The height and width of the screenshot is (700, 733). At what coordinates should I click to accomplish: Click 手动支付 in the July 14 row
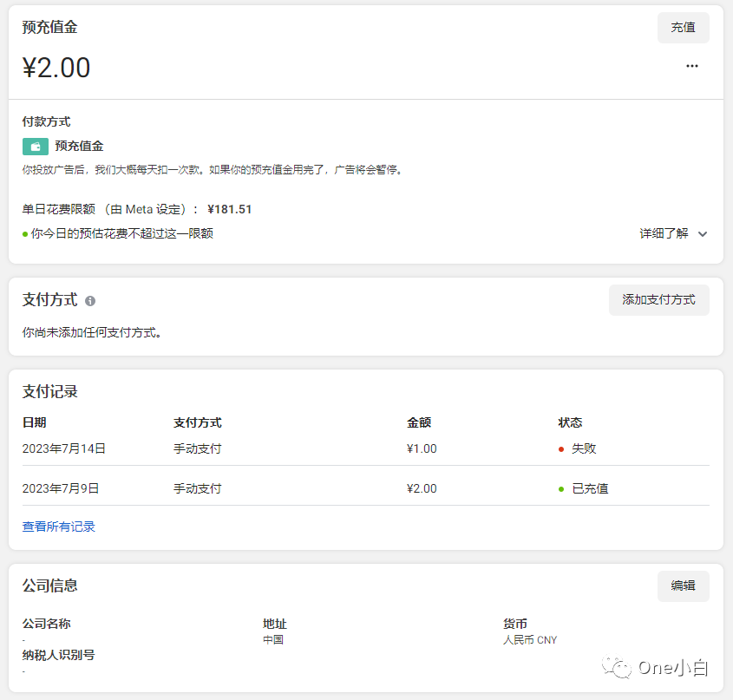[197, 448]
